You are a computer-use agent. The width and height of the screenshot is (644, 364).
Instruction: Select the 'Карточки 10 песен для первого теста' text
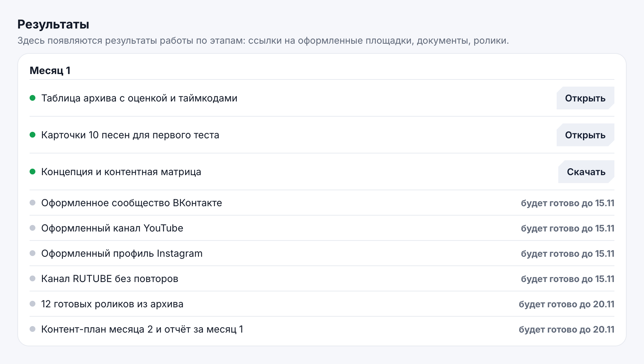click(x=130, y=135)
